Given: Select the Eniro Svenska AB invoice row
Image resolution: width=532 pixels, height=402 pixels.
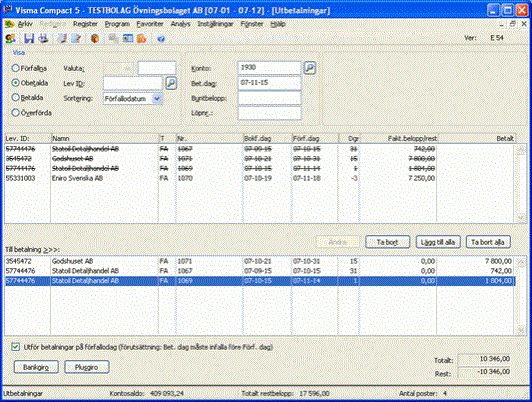Looking at the screenshot, I should pos(260,178).
